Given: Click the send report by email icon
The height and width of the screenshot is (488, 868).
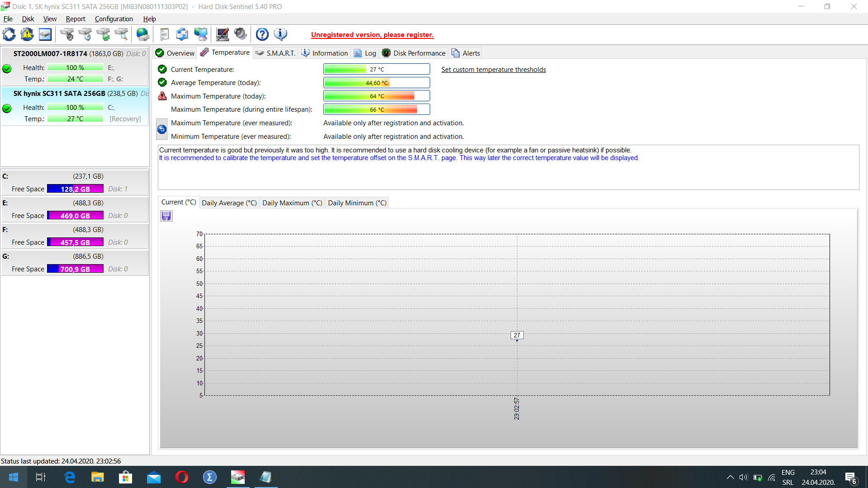Looking at the screenshot, I should (182, 34).
